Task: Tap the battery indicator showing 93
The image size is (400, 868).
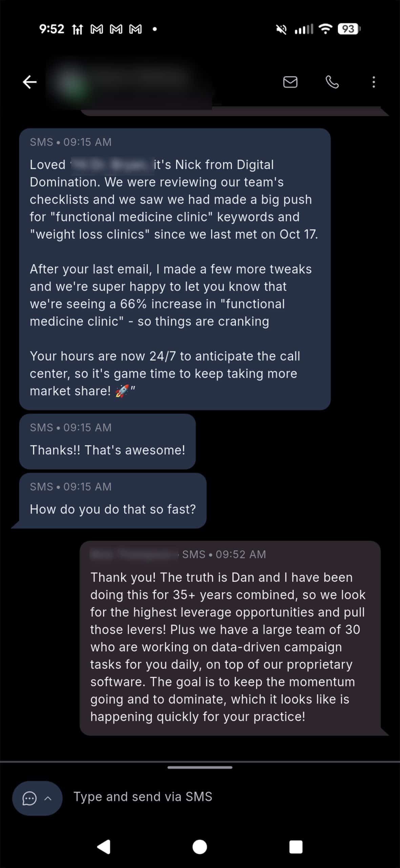Action: 349,29
